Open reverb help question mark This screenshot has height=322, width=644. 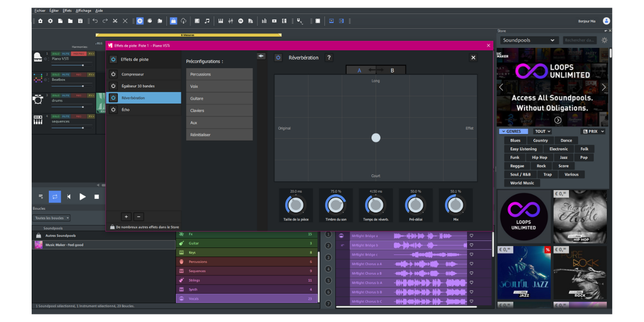tap(329, 57)
